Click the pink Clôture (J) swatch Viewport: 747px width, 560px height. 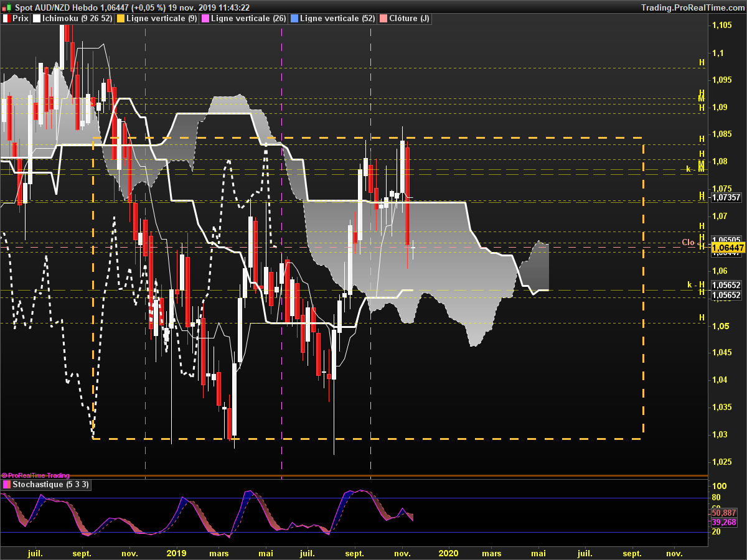click(383, 19)
